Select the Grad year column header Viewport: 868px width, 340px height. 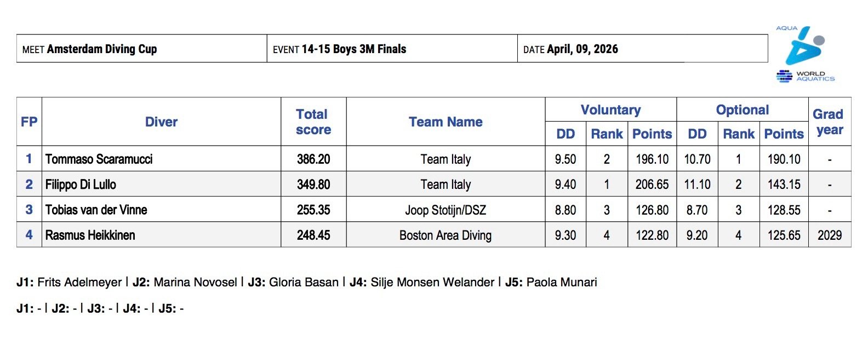pyautogui.click(x=829, y=122)
